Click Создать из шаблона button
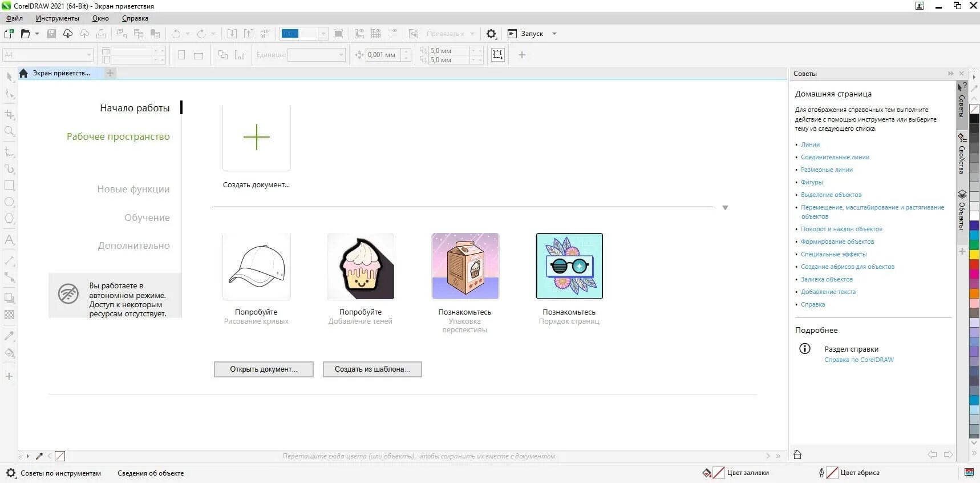 tap(372, 369)
